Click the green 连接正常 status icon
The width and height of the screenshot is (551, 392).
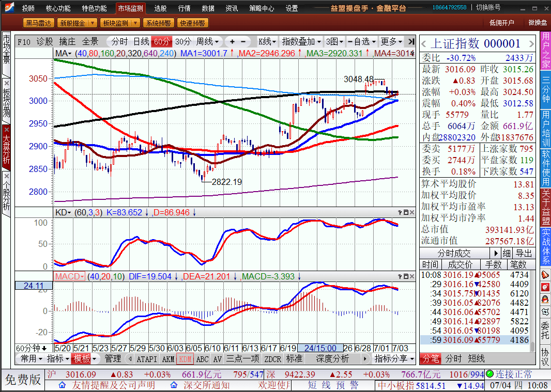(x=490, y=374)
